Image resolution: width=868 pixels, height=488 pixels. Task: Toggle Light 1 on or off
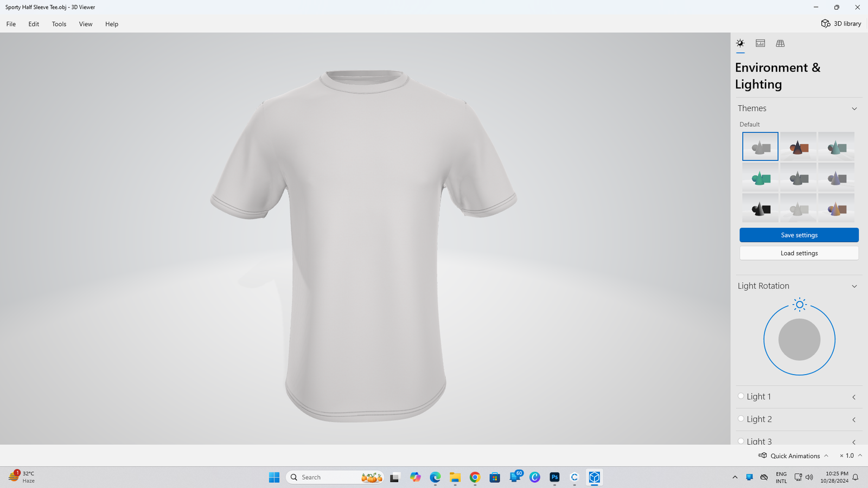(741, 396)
